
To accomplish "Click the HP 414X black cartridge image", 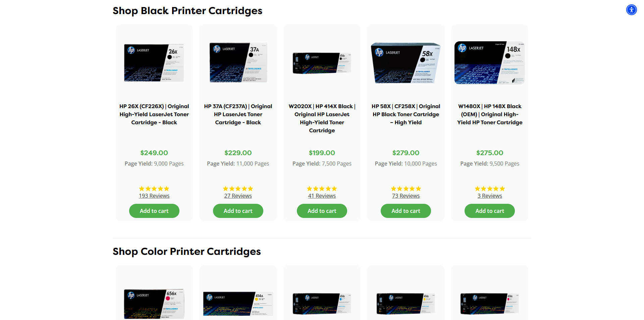I will (x=322, y=63).
